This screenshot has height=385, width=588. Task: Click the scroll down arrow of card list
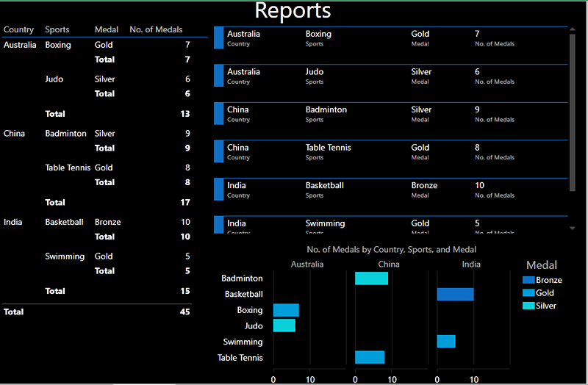click(x=573, y=228)
